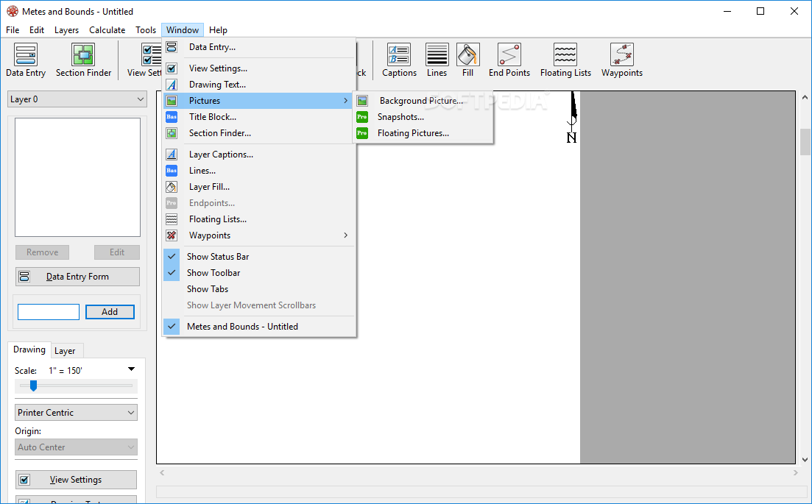Image resolution: width=812 pixels, height=504 pixels.
Task: Open the Calculate menu
Action: click(107, 30)
